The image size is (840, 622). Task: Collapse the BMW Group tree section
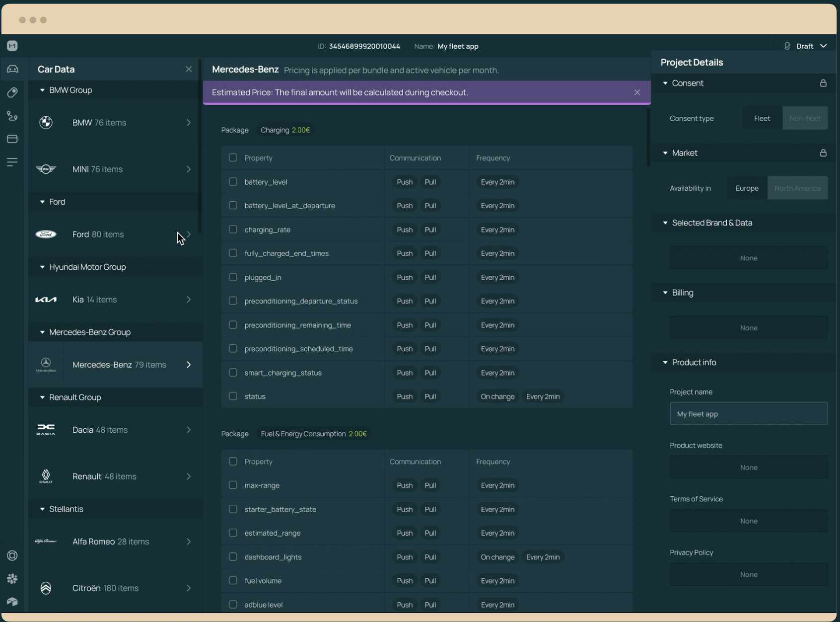pyautogui.click(x=42, y=90)
